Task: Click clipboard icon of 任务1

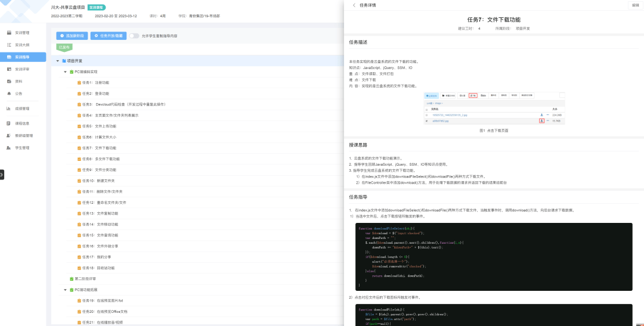Action: [x=79, y=82]
